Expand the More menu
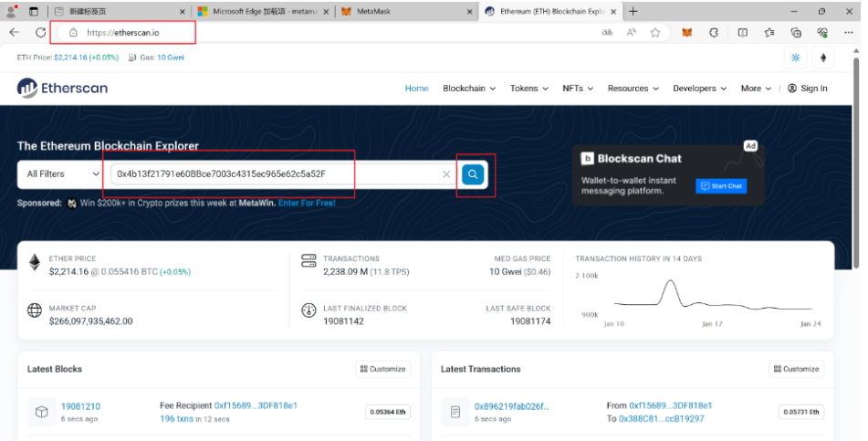The image size is (868, 441). tap(756, 88)
